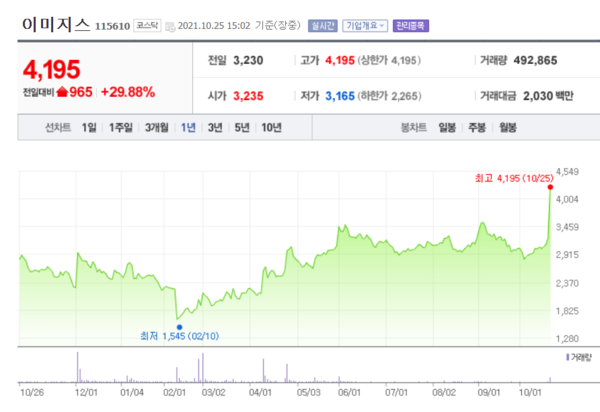Select the highlighted 1년 period tab
This screenshot has height=412, width=600.
[x=188, y=127]
